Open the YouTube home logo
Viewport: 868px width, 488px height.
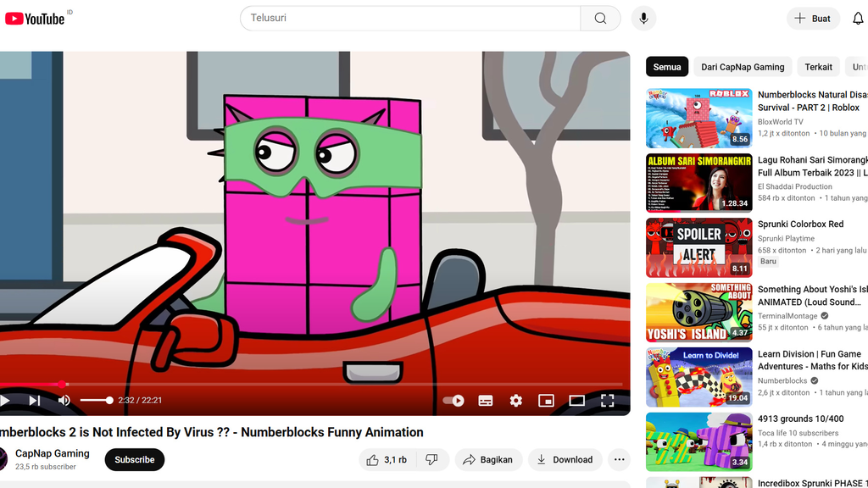pos(35,19)
